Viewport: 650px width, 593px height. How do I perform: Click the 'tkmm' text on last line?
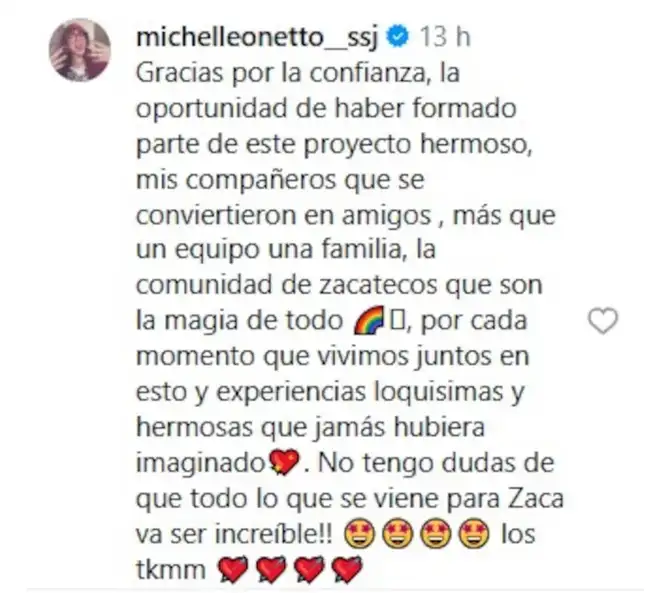171,570
